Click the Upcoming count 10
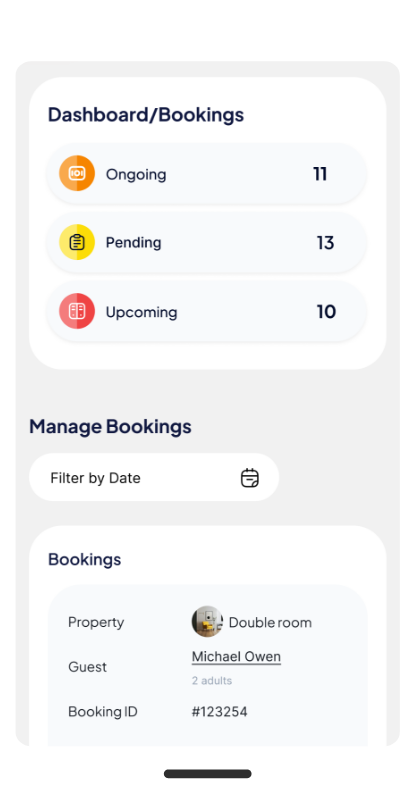This screenshot has width=416, height=800. click(326, 312)
